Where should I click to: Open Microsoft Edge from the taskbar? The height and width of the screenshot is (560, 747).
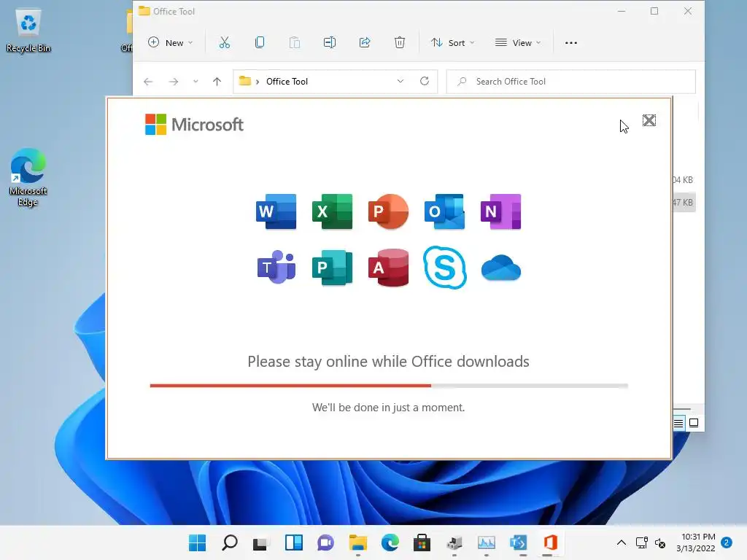(x=390, y=542)
